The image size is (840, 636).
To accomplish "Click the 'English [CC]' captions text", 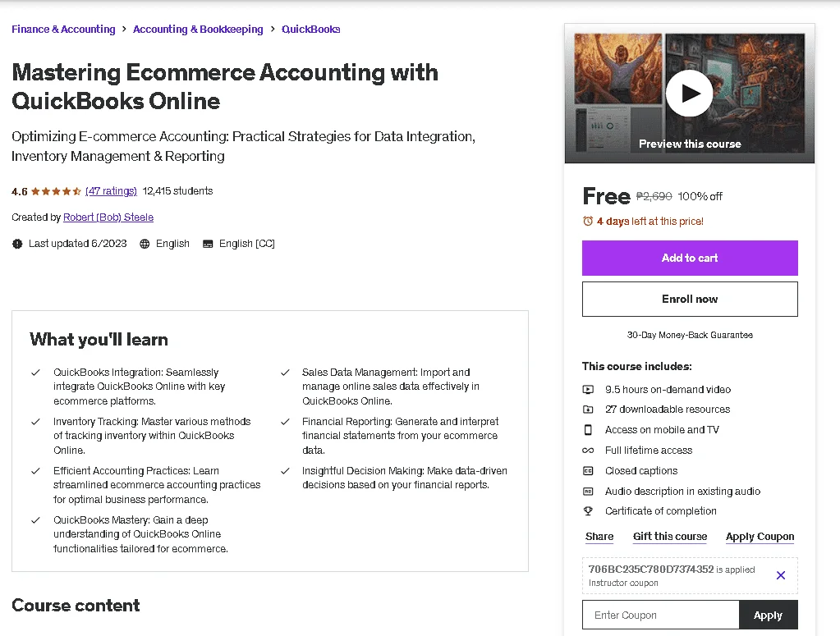I will tap(247, 244).
